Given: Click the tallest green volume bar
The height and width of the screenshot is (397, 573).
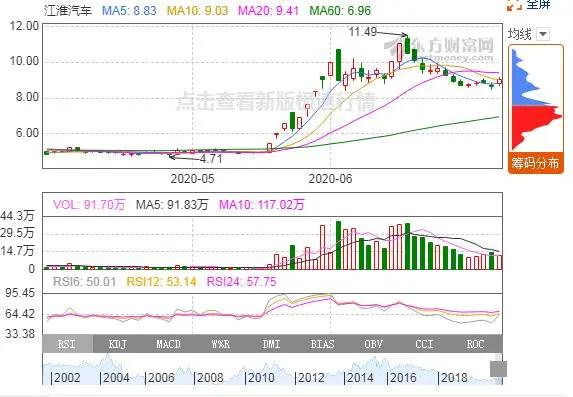Looking at the screenshot, I should point(338,245).
